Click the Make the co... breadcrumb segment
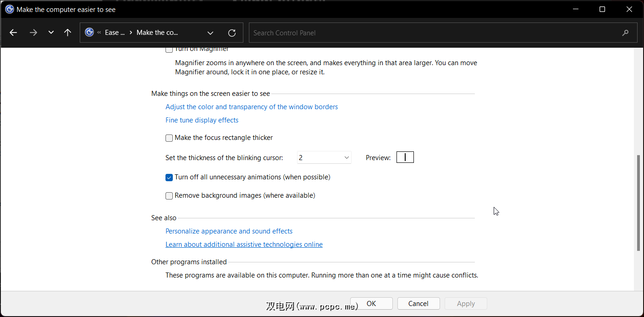This screenshot has width=644, height=317. point(157,33)
